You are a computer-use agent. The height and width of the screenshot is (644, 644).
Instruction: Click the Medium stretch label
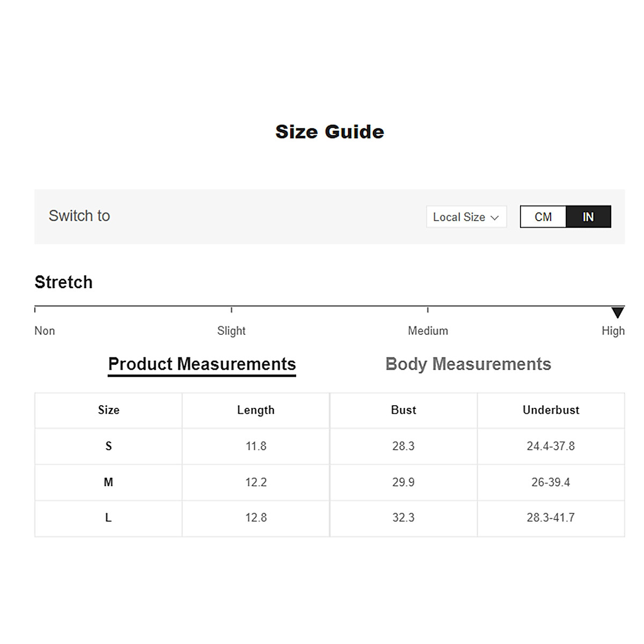point(428,331)
